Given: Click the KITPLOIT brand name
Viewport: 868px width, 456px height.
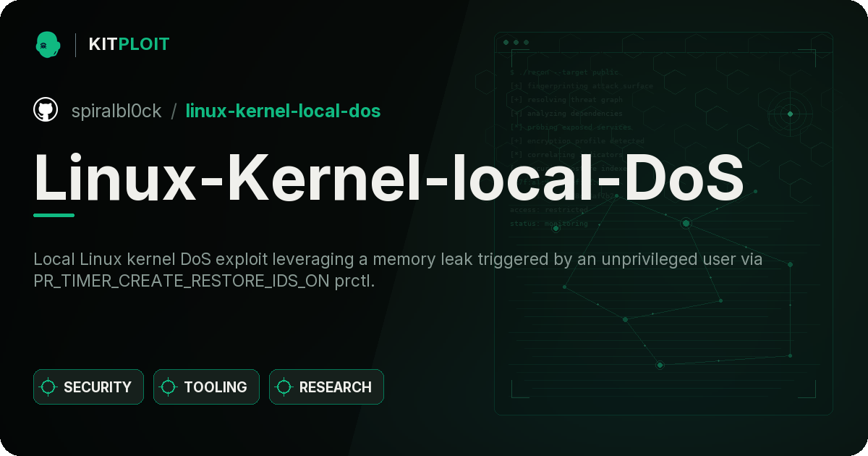Looking at the screenshot, I should coord(129,44).
